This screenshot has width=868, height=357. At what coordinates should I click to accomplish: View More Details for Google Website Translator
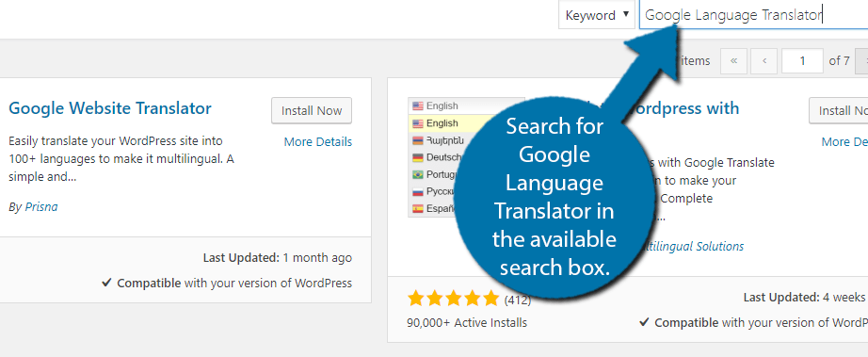[x=318, y=142]
